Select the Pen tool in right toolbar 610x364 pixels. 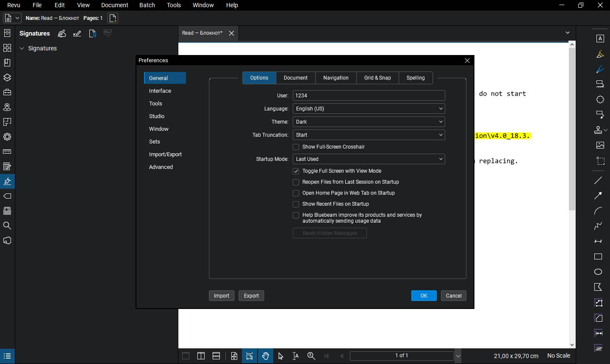(x=600, y=69)
